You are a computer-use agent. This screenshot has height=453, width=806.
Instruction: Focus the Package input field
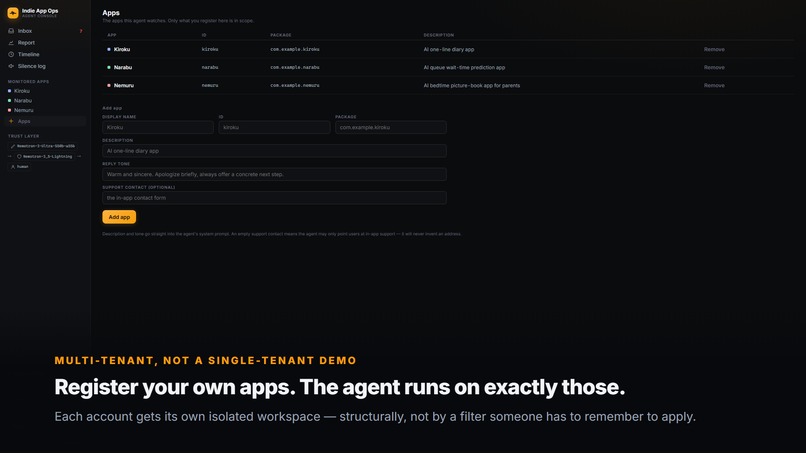tap(391, 128)
